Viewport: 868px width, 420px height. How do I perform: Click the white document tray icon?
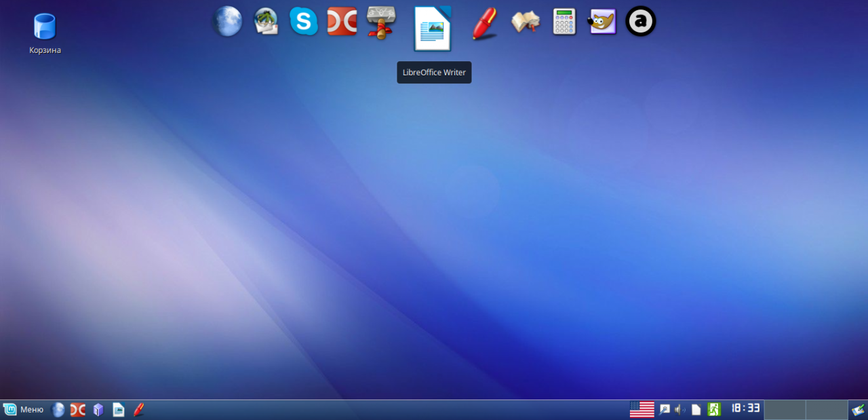(x=696, y=410)
